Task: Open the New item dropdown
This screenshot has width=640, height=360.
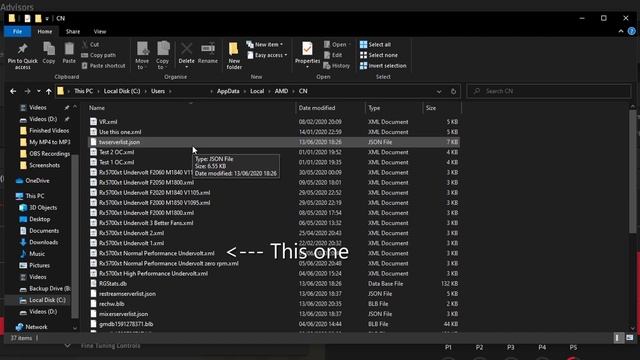Action: click(x=264, y=44)
